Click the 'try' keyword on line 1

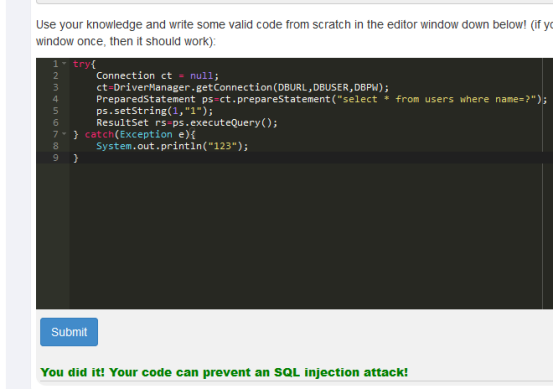coord(82,64)
